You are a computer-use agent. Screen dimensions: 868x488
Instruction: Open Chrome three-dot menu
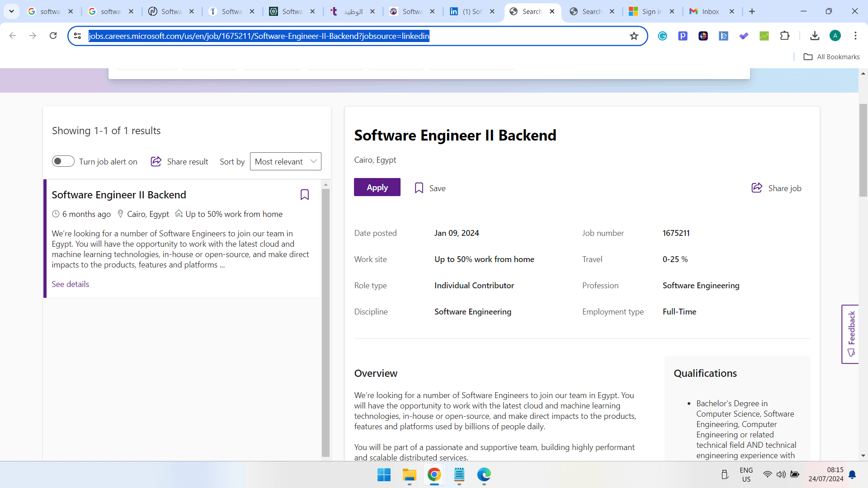[x=855, y=36]
